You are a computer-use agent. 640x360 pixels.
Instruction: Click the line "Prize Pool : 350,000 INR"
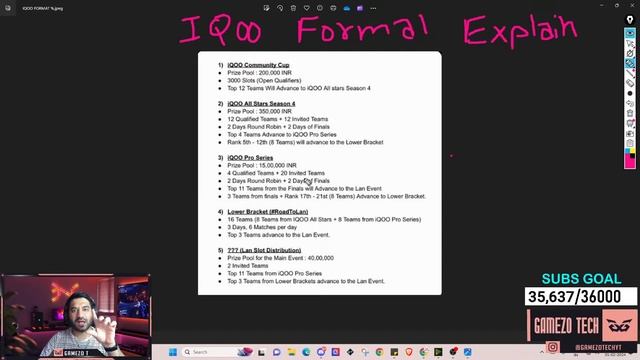pyautogui.click(x=260, y=111)
